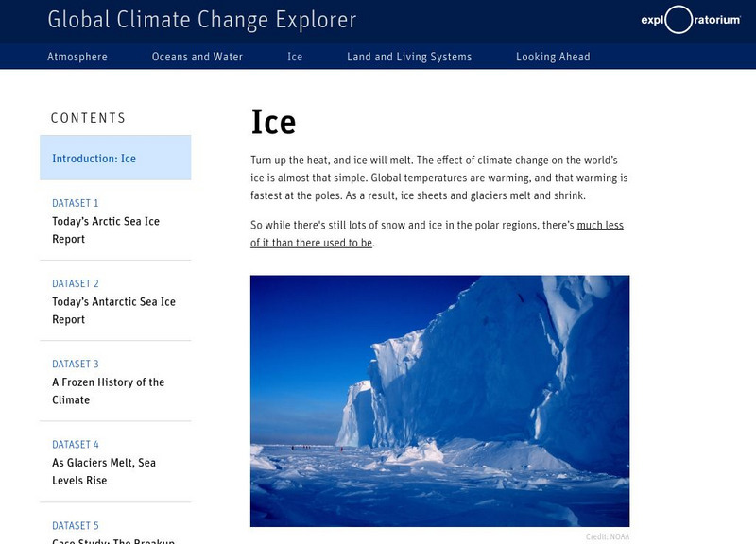Click the large Ice page heading
This screenshot has height=544, width=756.
pyautogui.click(x=273, y=123)
